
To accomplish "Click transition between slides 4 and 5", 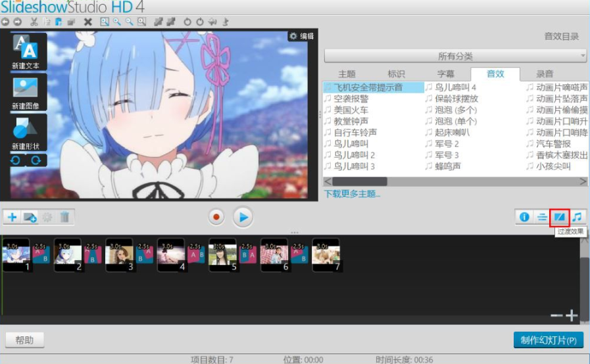I will click(197, 253).
